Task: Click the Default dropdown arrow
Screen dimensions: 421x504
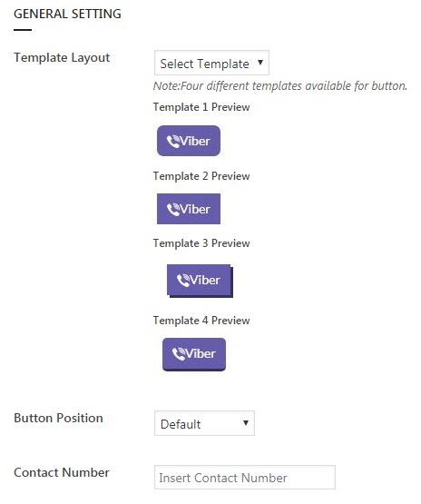Action: tap(246, 423)
